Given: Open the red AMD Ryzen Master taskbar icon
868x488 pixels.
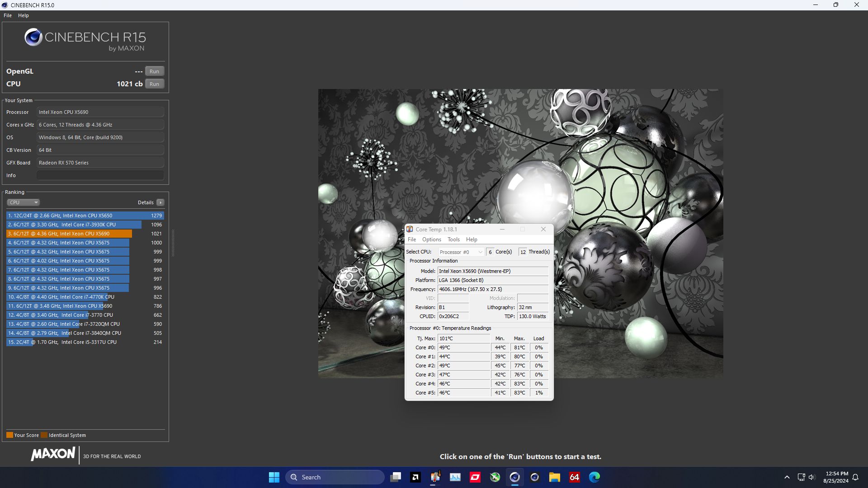Looking at the screenshot, I should point(475,477).
